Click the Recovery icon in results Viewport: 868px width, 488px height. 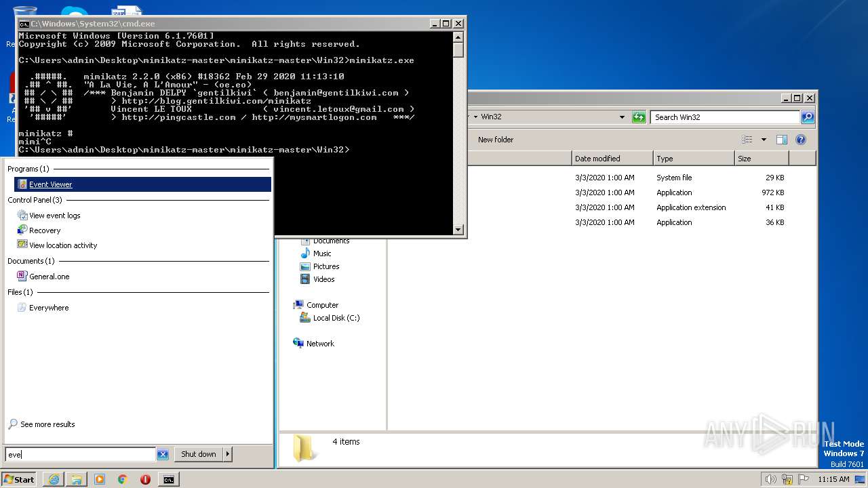pyautogui.click(x=22, y=230)
